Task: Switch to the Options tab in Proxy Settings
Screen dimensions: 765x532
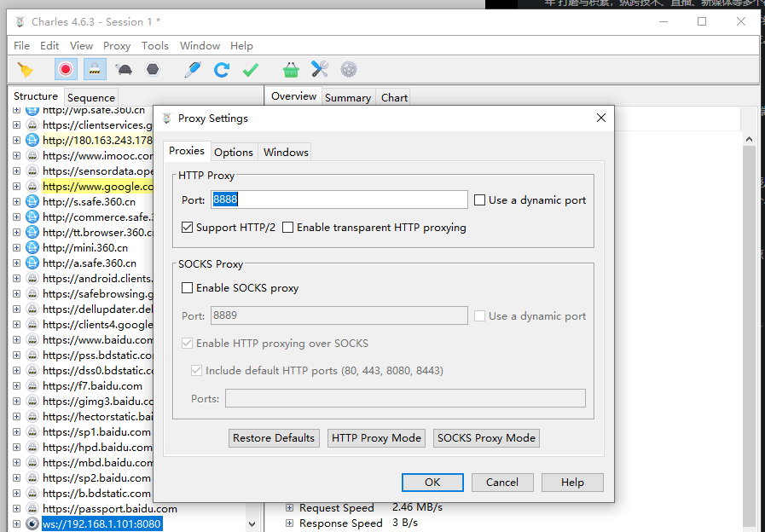Action: [233, 152]
